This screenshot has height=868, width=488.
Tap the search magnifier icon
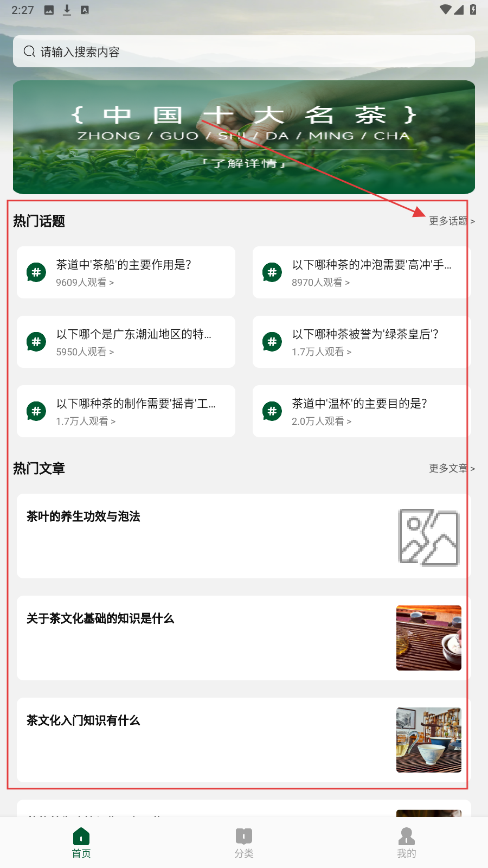[29, 52]
